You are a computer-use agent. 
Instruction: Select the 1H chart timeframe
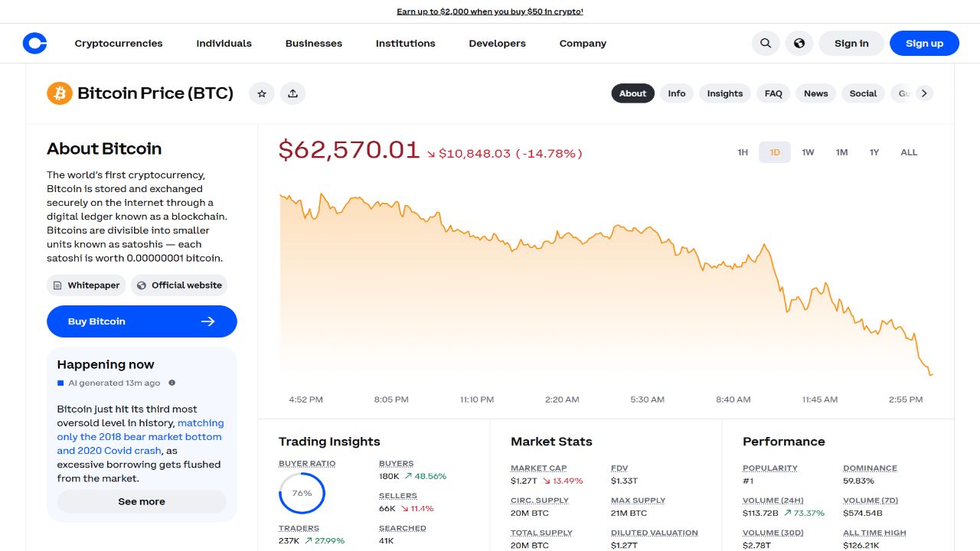743,152
